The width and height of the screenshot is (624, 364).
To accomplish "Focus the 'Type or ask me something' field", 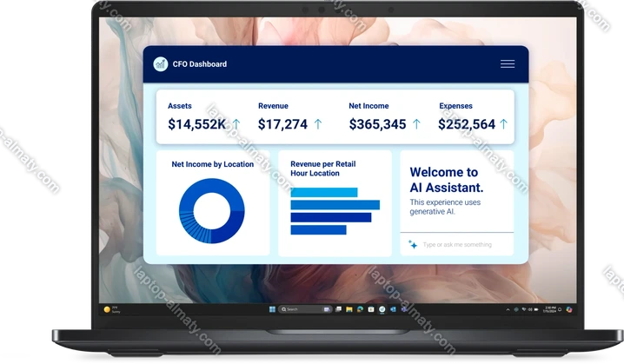I will pos(461,245).
